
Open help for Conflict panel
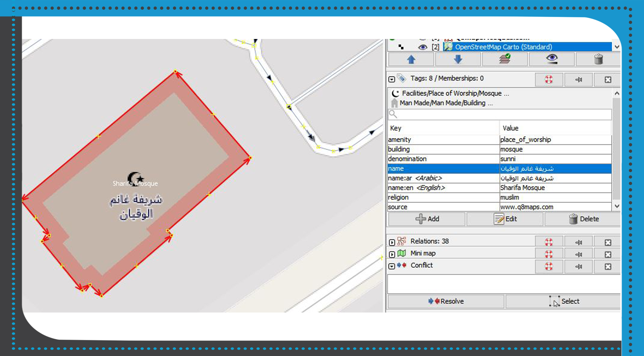pos(549,266)
